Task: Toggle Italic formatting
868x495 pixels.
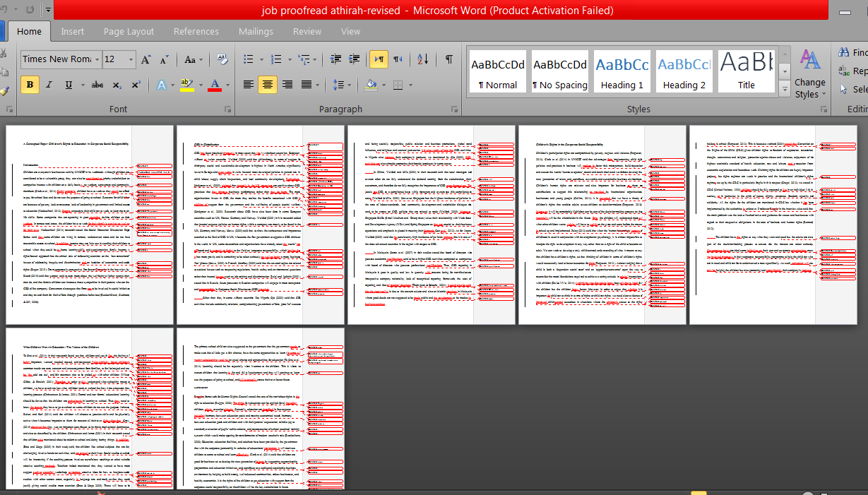Action: pyautogui.click(x=49, y=85)
